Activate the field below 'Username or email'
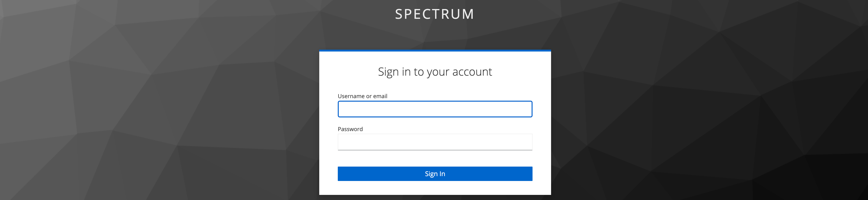The height and width of the screenshot is (200, 868). coord(435,109)
